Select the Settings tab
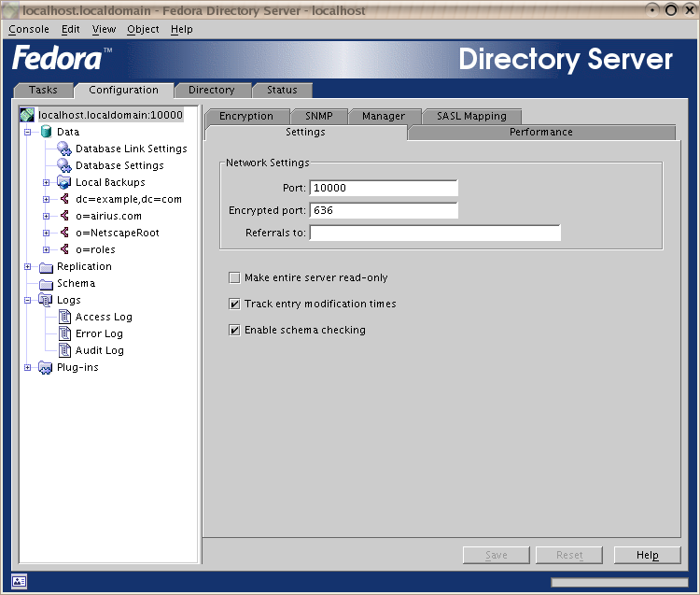Viewport: 700px width, 595px height. (x=305, y=133)
